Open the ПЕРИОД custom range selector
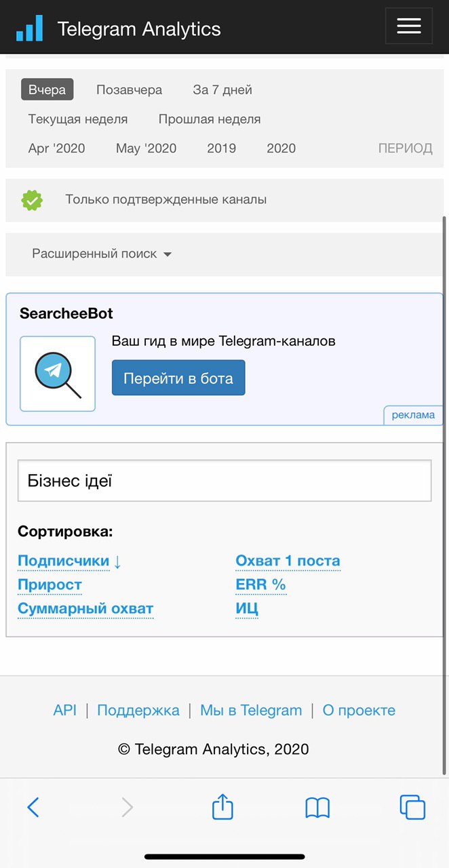 [405, 149]
